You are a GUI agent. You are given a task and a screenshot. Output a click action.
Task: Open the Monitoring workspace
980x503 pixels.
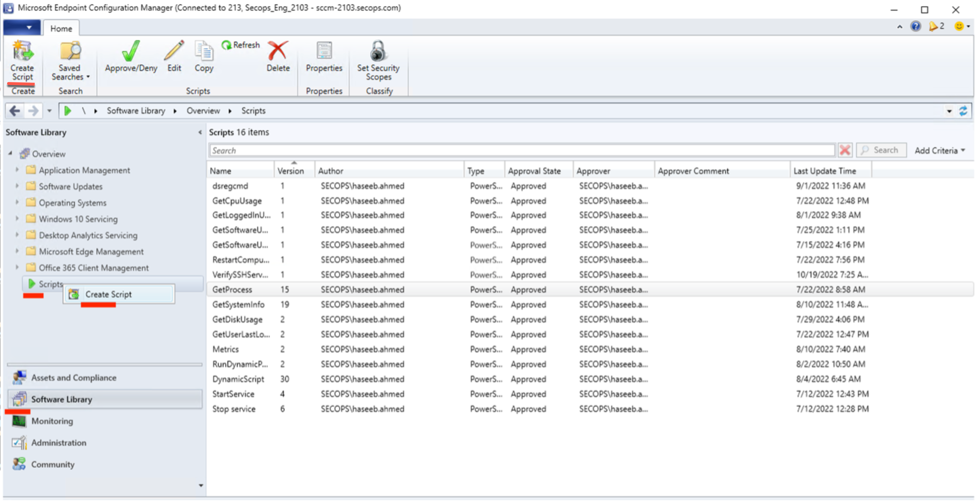click(105, 421)
